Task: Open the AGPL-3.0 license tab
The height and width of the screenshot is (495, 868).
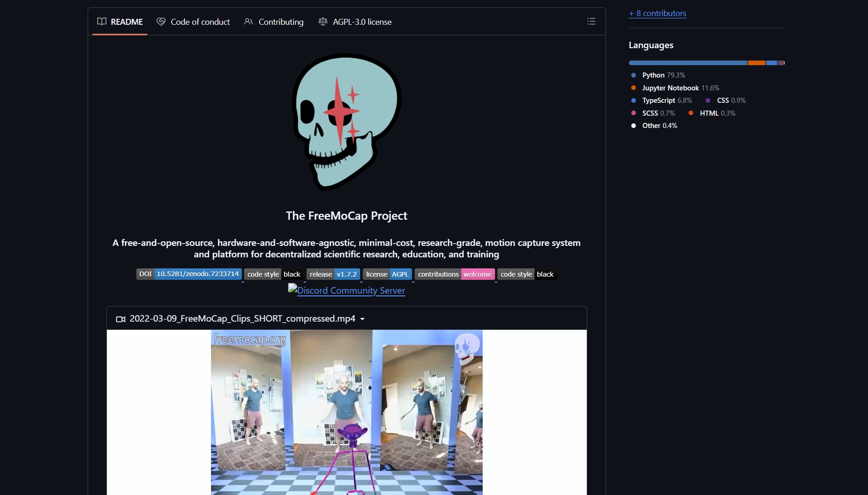Action: [362, 21]
